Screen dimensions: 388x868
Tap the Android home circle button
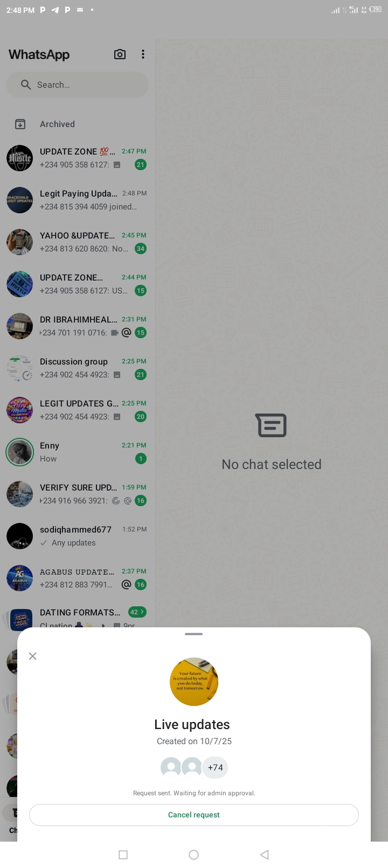click(194, 855)
